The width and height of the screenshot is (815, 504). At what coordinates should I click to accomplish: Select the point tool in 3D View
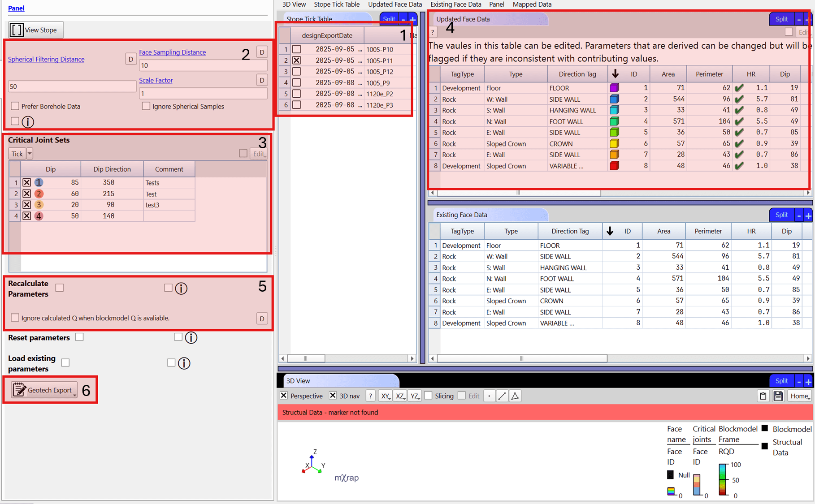pos(489,396)
